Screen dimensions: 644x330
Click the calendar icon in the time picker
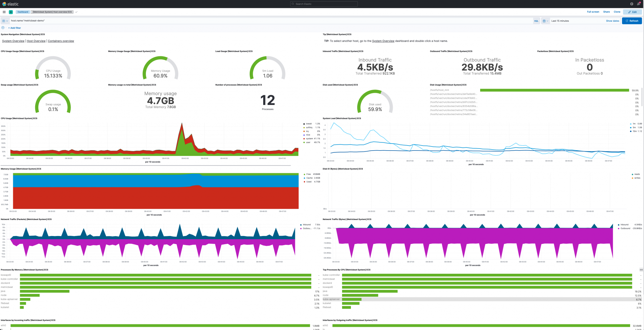(x=544, y=21)
